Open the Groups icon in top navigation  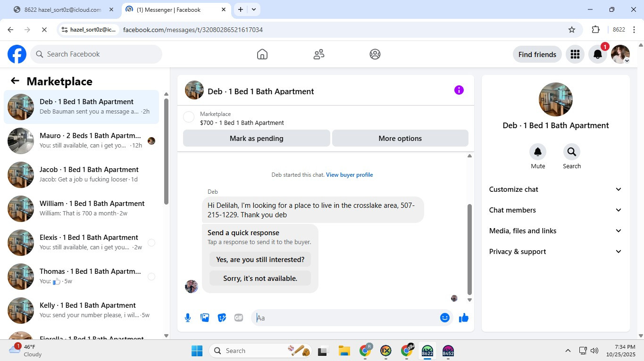tap(375, 54)
